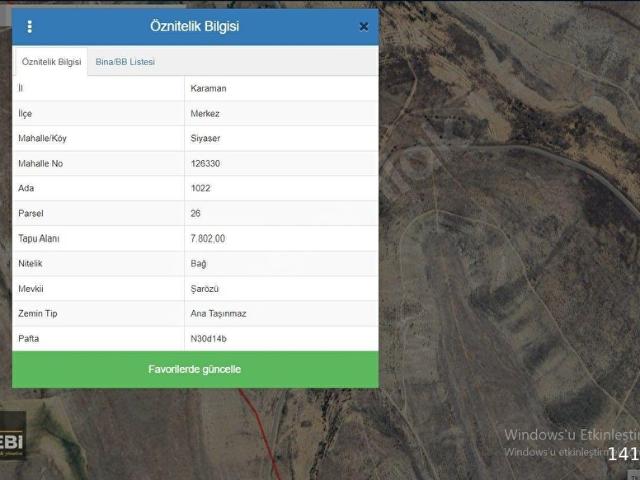640x480 pixels.
Task: Click the Tapu Alanı label
Action: pyautogui.click(x=39, y=239)
